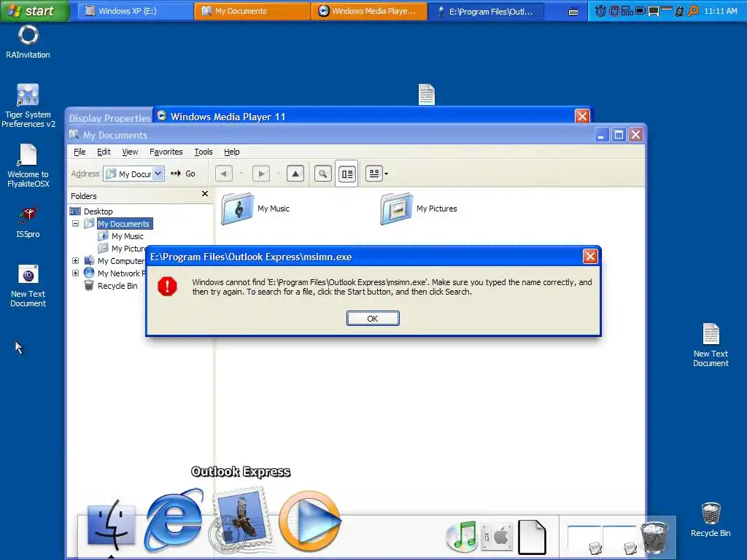Open the View menu
Image resolution: width=747 pixels, height=560 pixels.
pos(130,152)
